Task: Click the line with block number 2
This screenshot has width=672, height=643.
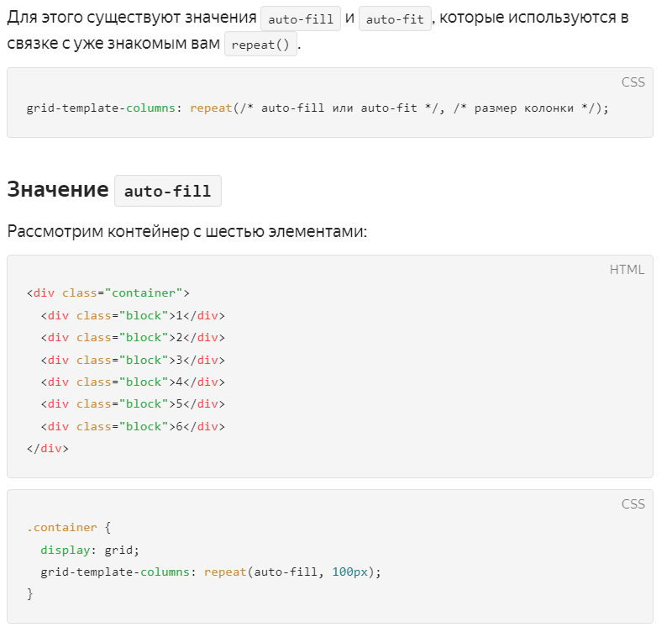Action: point(133,338)
